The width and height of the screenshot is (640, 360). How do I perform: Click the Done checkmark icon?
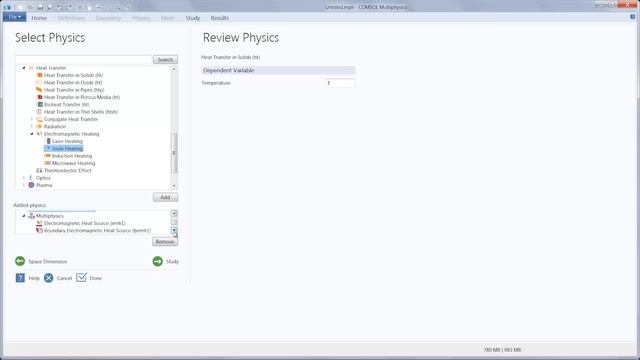[x=81, y=278]
